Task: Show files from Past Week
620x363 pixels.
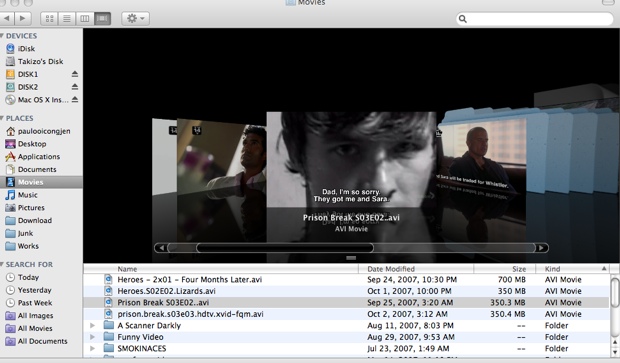Action: click(35, 303)
